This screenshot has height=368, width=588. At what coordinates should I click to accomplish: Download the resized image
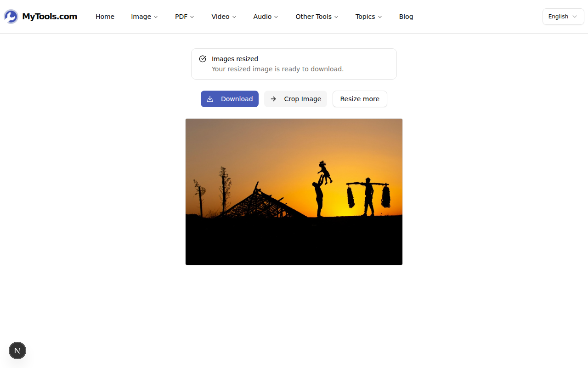[x=230, y=99]
